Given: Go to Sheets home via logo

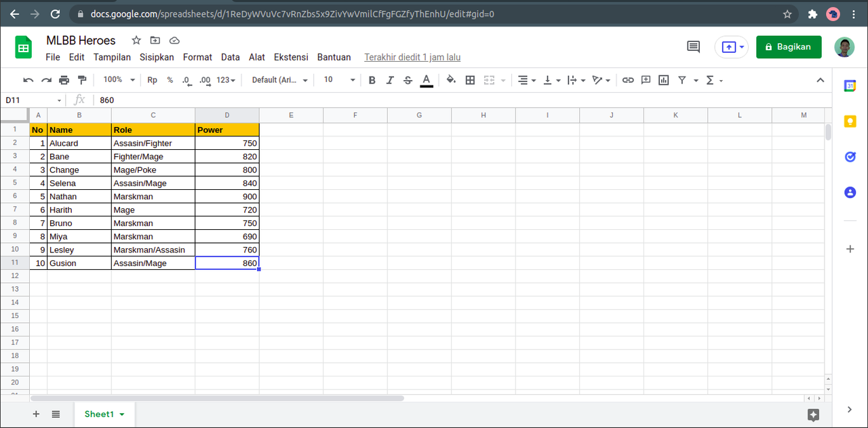Looking at the screenshot, I should (24, 47).
